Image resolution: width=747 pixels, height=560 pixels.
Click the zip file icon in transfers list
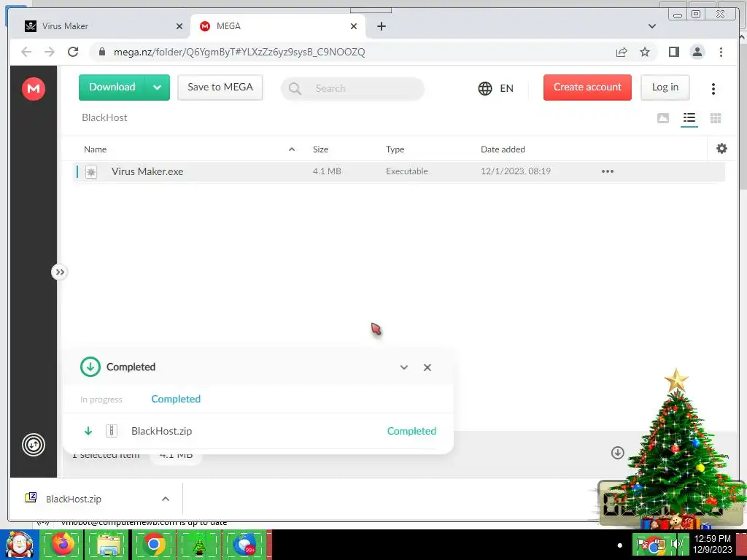[x=112, y=431]
